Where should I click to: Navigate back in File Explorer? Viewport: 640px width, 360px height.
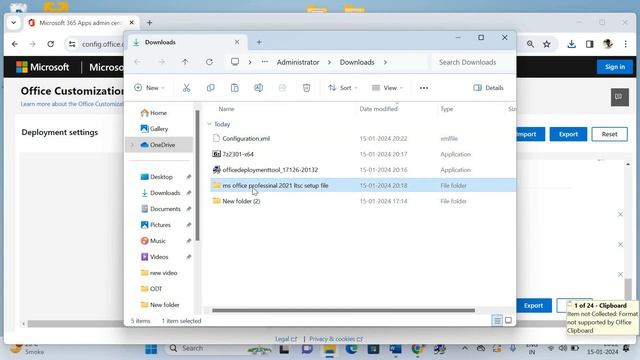(138, 62)
